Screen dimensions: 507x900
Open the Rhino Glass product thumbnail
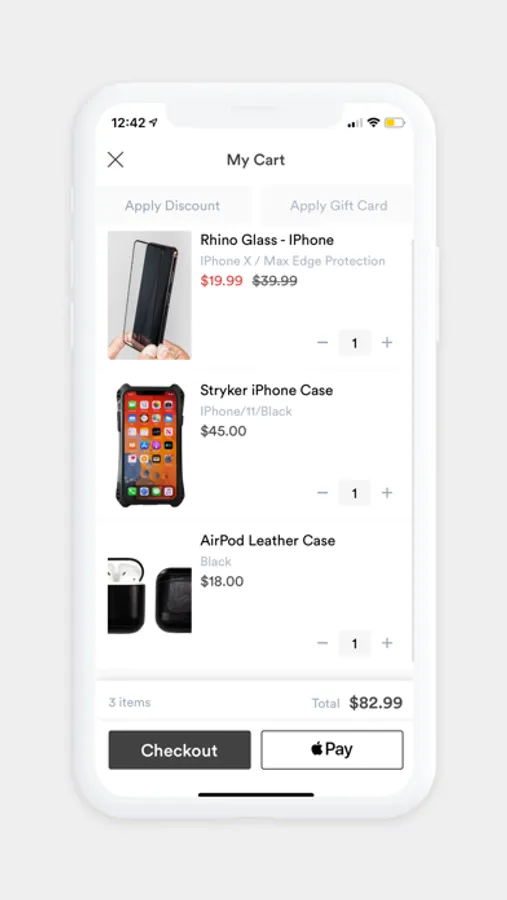pos(149,295)
